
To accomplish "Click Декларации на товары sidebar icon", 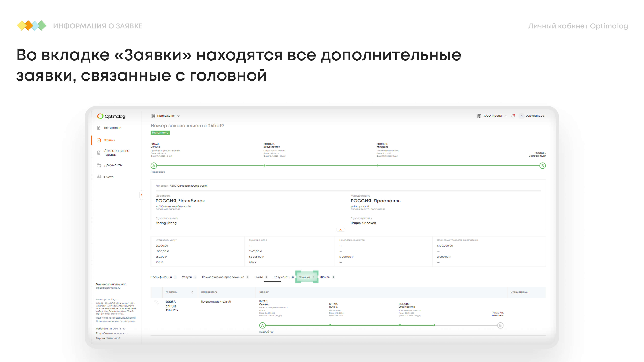I will (99, 152).
